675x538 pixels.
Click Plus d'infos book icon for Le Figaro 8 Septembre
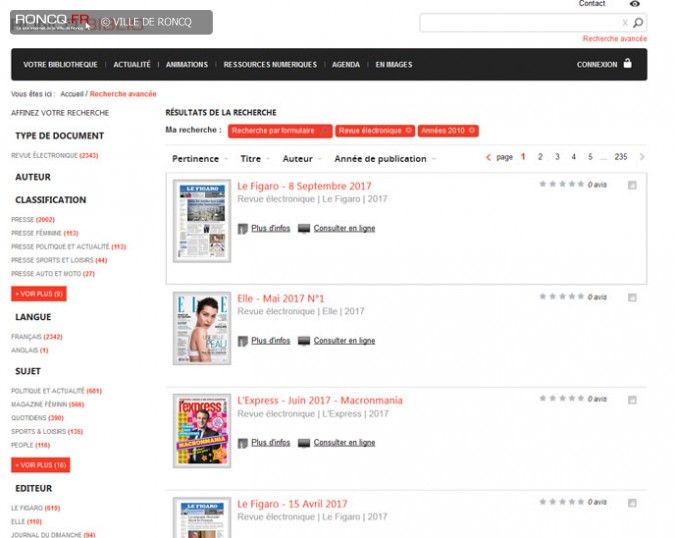[x=243, y=229]
